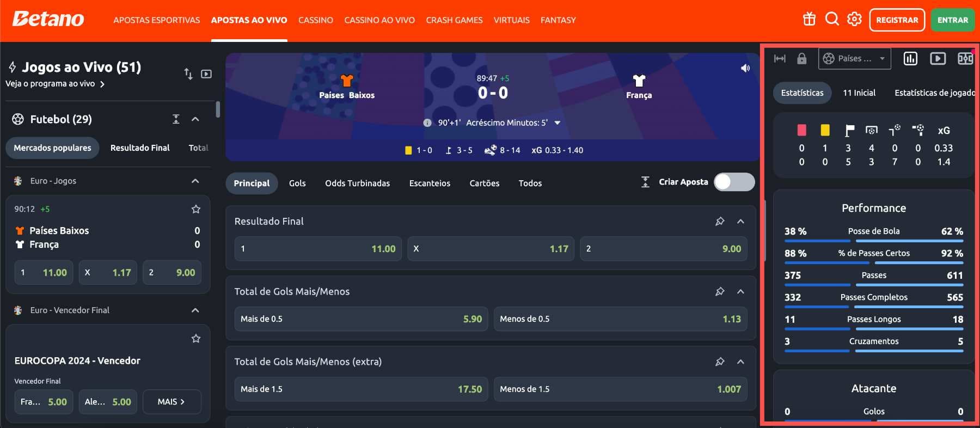Screen dimensions: 980x428
Task: Switch to the Gols market tab
Action: pyautogui.click(x=297, y=183)
